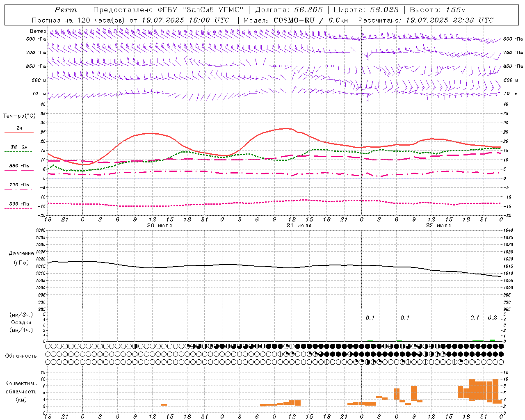The height and width of the screenshot is (420, 525).
Task: Click the green precipitation bar under "0.2"
Action: [x=493, y=340]
